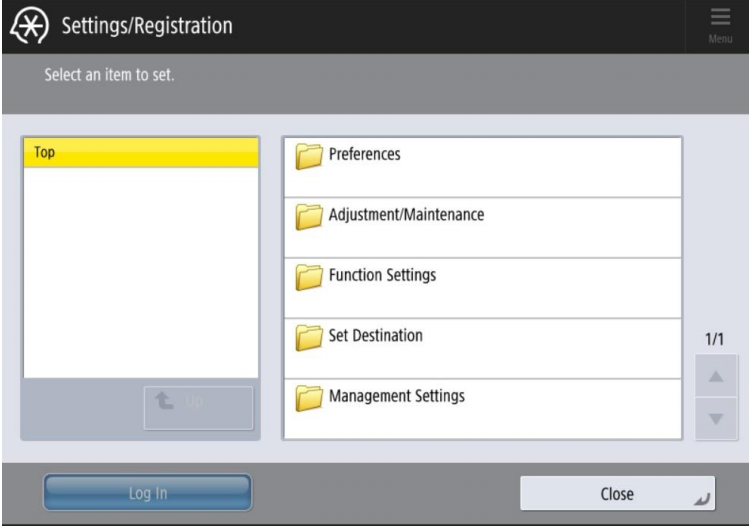Open the Preferences menu entry
This screenshot has height=526, width=749.
[365, 155]
